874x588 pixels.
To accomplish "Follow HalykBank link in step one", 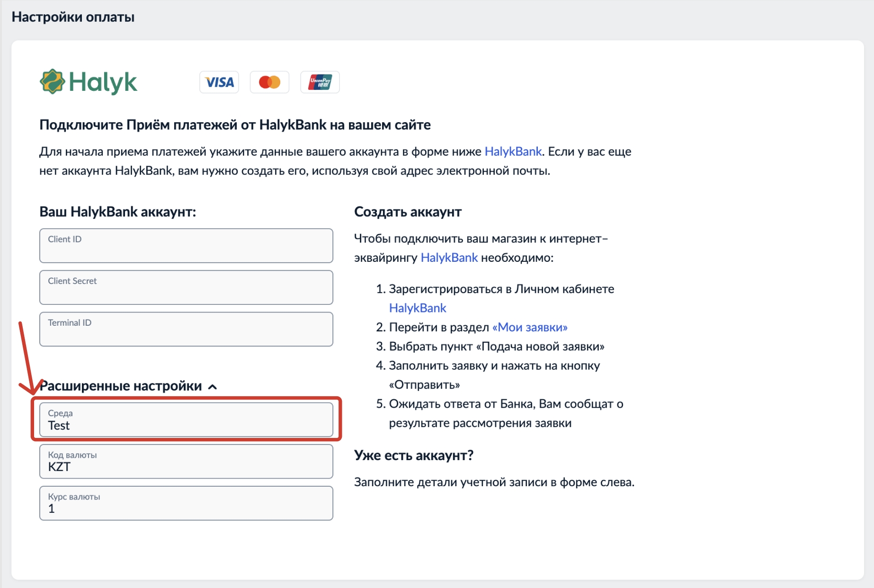I will 418,308.
